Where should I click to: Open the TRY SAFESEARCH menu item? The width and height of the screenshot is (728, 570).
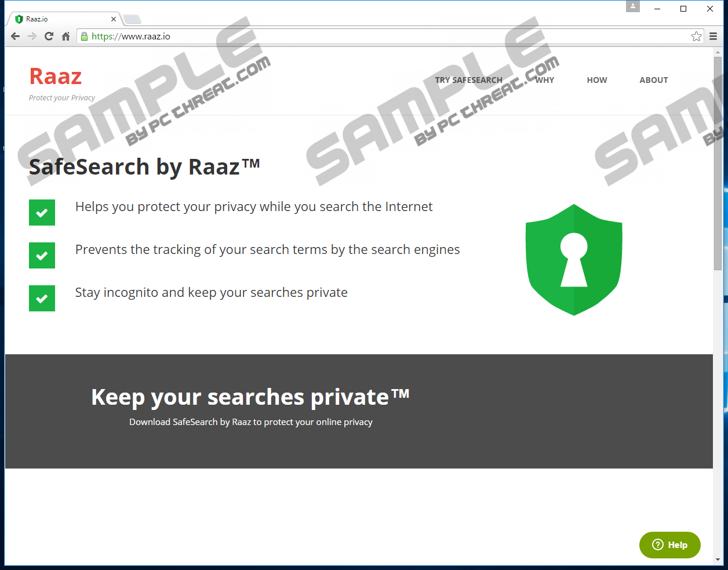point(468,80)
